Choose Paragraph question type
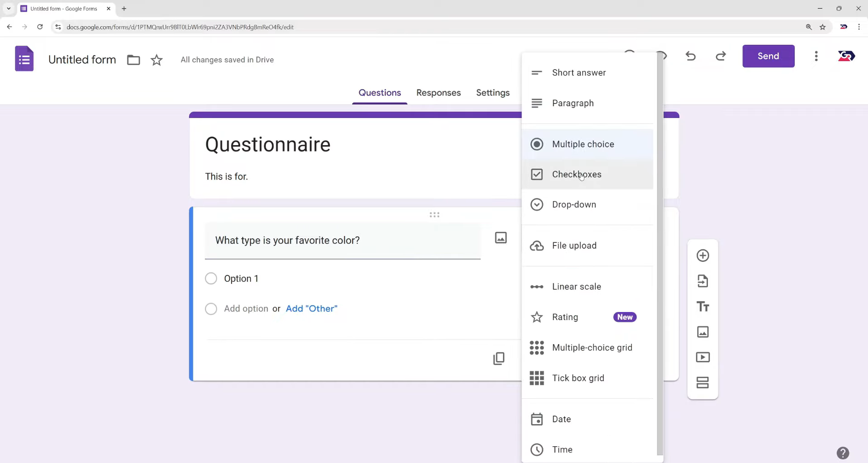The height and width of the screenshot is (463, 868). 588,103
